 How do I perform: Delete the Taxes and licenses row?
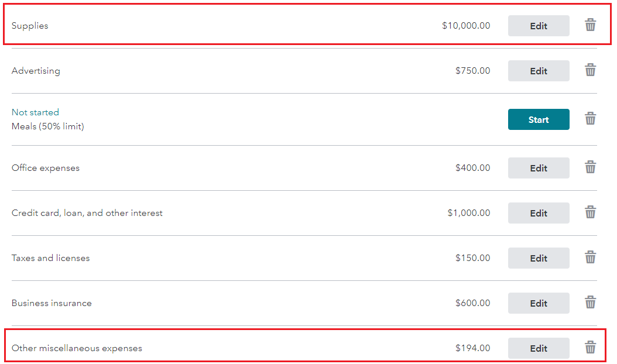tap(590, 257)
